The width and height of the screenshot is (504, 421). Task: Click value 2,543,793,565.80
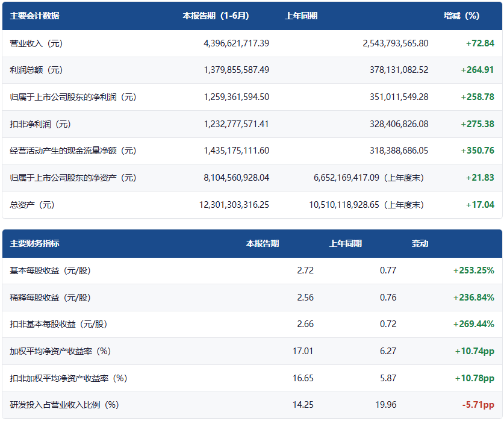pyautogui.click(x=396, y=43)
